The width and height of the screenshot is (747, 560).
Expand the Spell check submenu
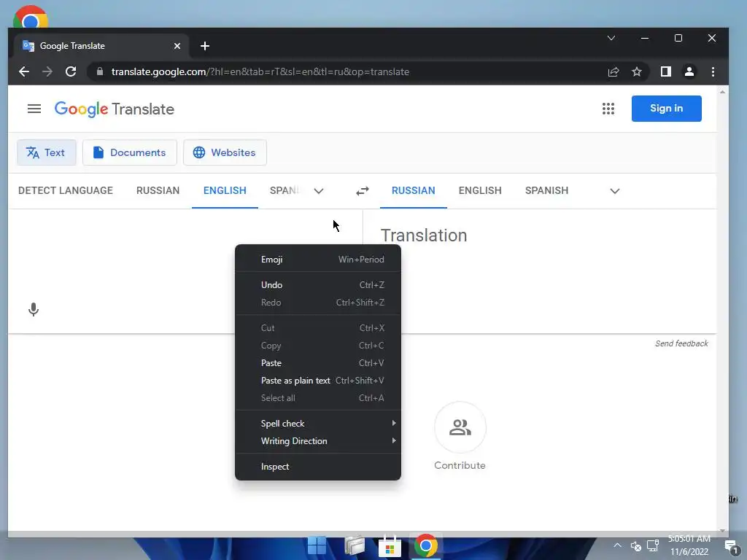tap(318, 424)
